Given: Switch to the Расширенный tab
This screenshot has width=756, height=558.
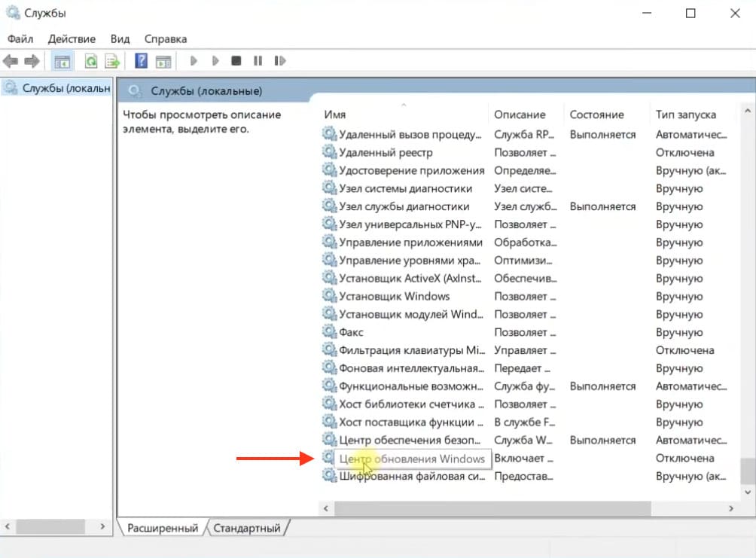Looking at the screenshot, I should tap(163, 528).
